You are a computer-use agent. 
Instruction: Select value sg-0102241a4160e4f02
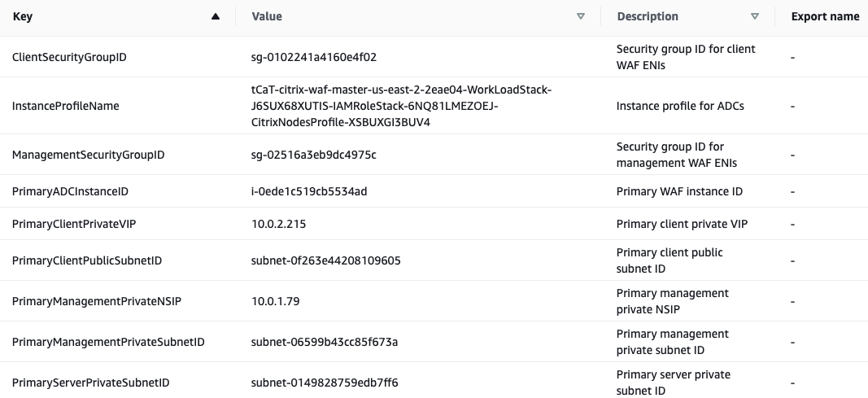point(314,57)
